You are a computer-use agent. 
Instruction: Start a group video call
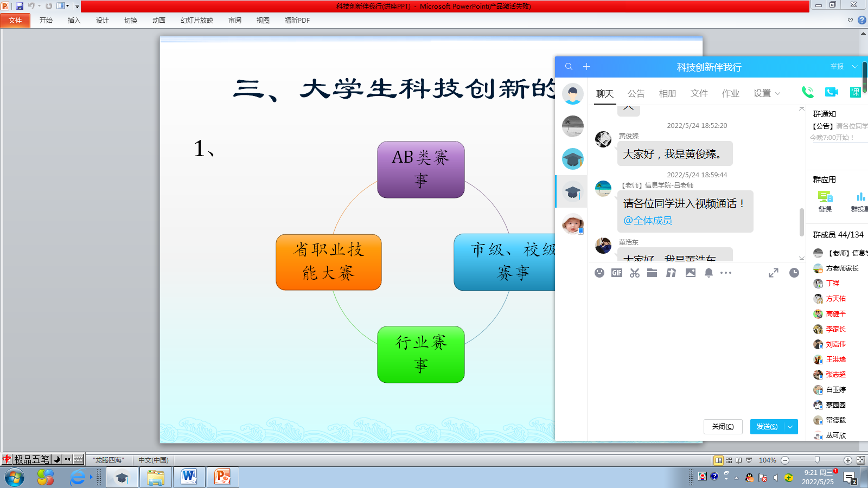(832, 92)
